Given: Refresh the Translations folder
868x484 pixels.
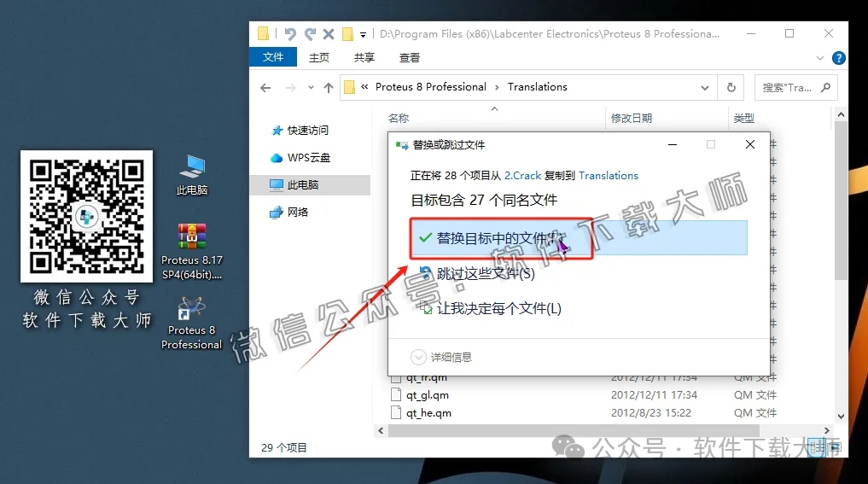Looking at the screenshot, I should click(731, 88).
